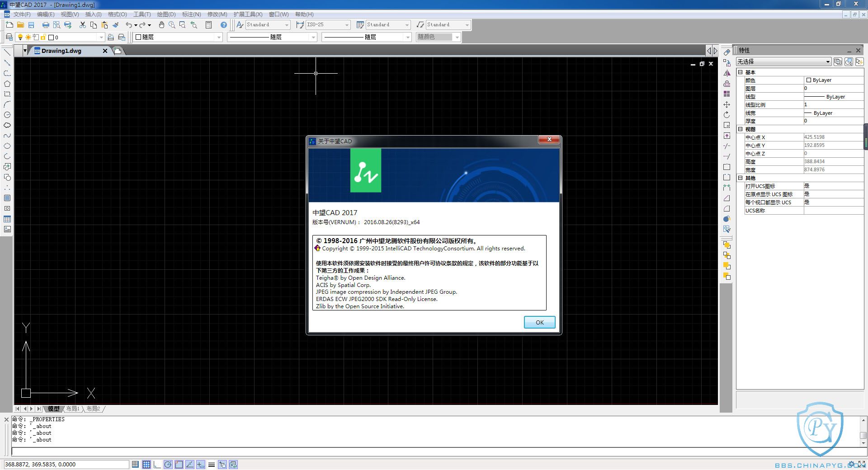Viewport: 868px width, 470px height.
Task: Select the Rectangle draw tool
Action: click(x=7, y=94)
